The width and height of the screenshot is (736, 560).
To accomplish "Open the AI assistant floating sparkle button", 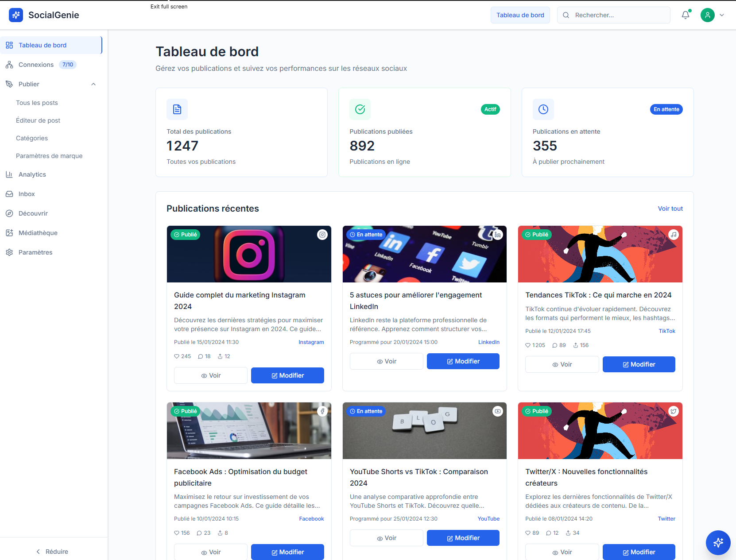I will pos(718,542).
